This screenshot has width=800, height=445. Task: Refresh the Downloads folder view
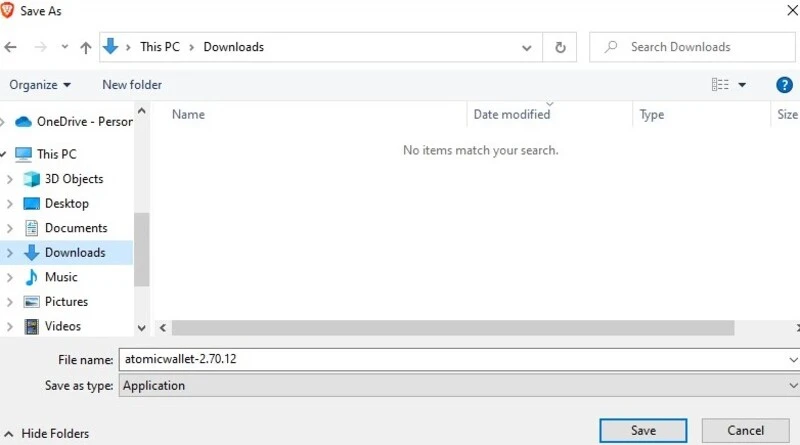pos(560,47)
